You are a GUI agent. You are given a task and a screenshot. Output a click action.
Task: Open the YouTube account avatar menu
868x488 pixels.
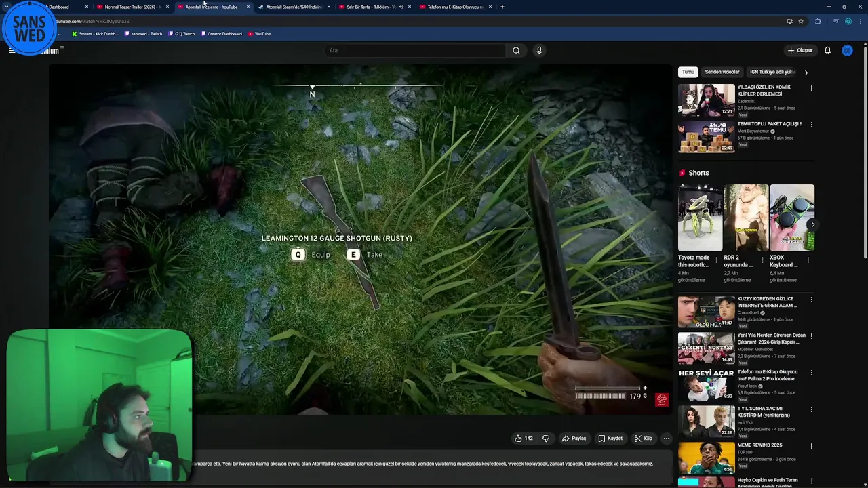tap(847, 50)
